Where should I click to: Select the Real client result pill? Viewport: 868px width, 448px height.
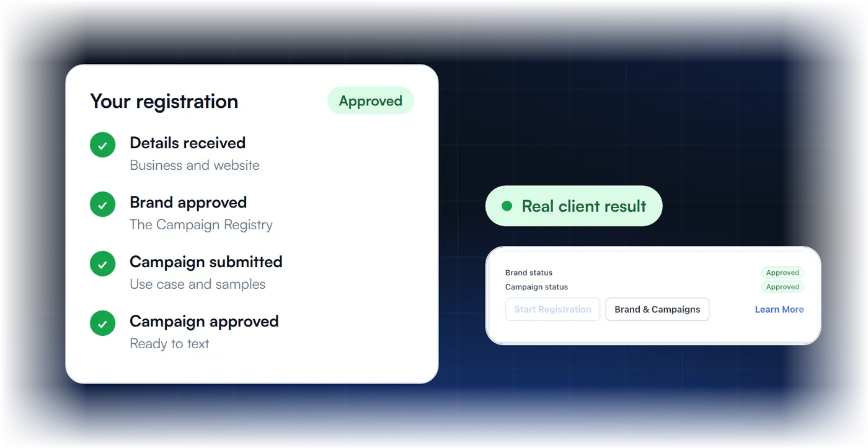(573, 206)
